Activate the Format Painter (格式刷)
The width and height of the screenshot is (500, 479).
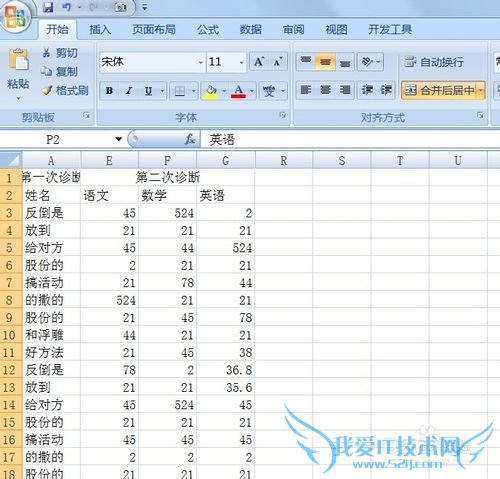coord(65,90)
